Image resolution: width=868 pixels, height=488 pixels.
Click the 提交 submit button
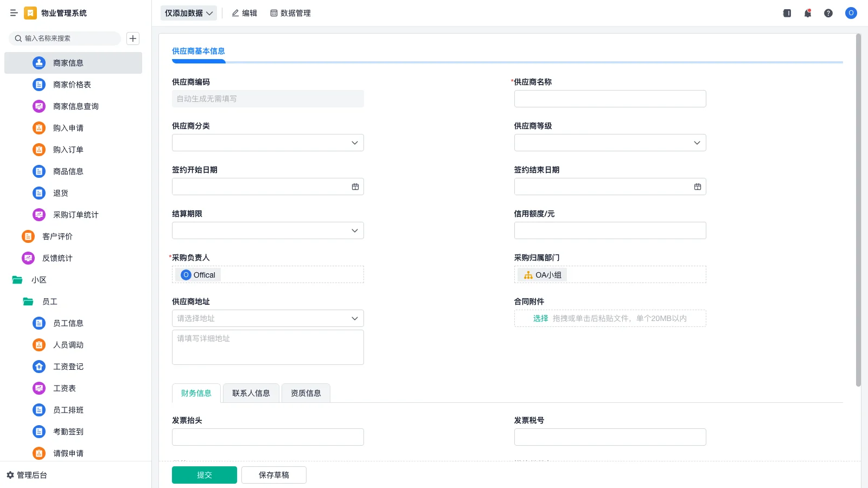click(204, 474)
